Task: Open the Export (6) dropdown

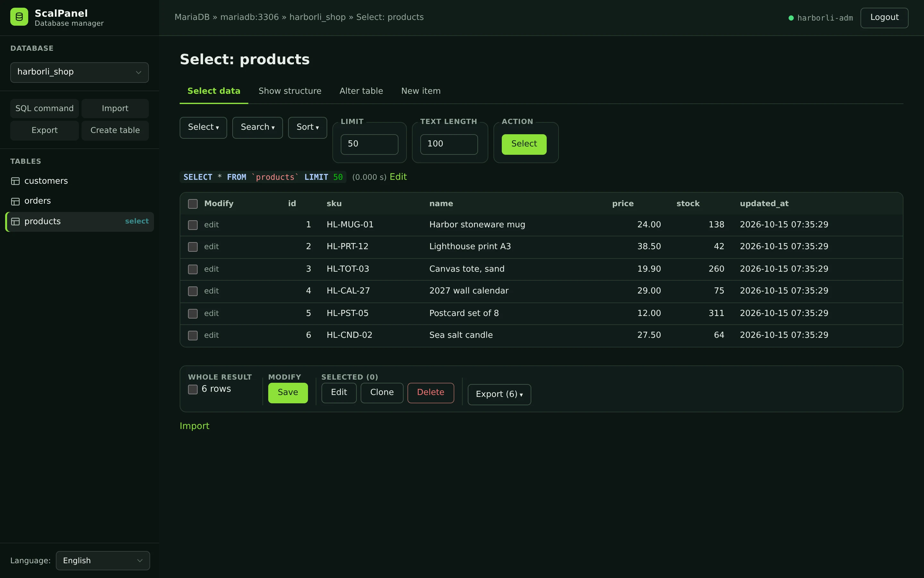Action: pos(499,394)
